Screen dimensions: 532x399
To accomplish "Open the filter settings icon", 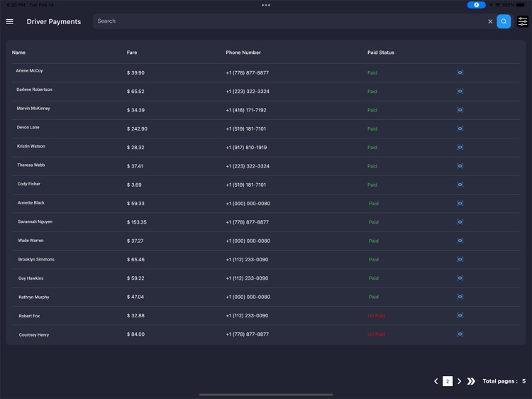I will pyautogui.click(x=523, y=21).
